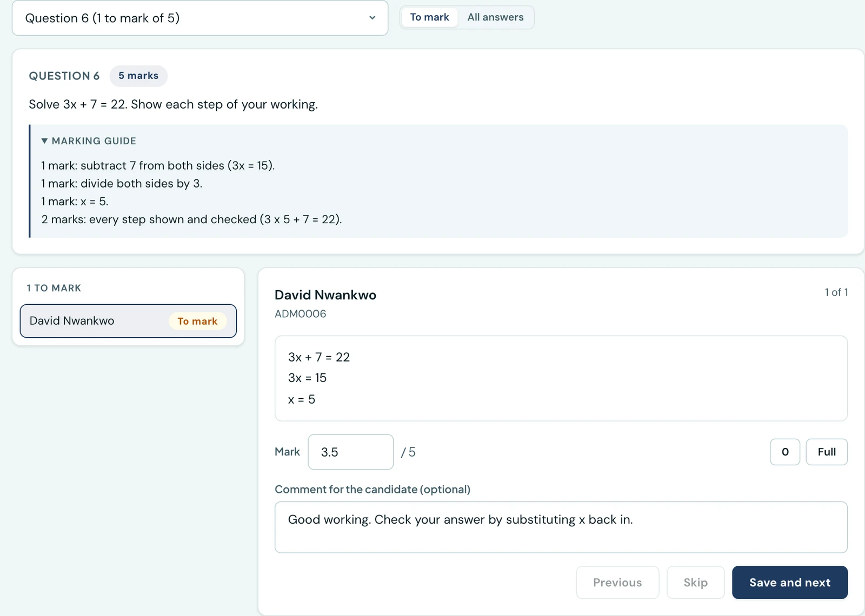Click the answer line "3x = 15"
865x616 pixels.
click(x=307, y=378)
